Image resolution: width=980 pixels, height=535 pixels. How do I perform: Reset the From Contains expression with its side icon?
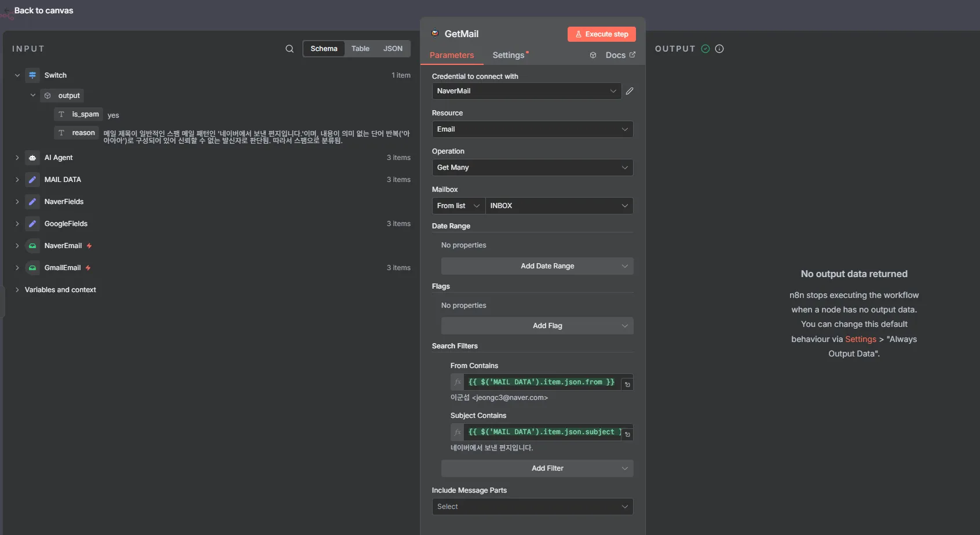[627, 384]
